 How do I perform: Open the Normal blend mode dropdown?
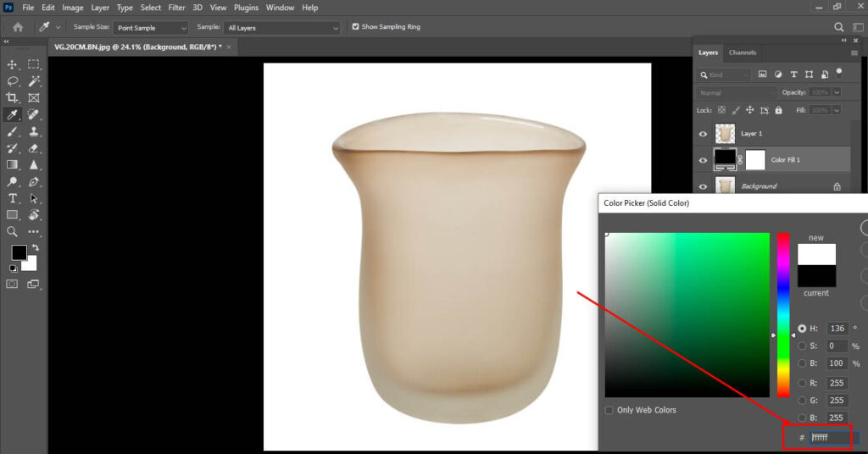[x=737, y=93]
